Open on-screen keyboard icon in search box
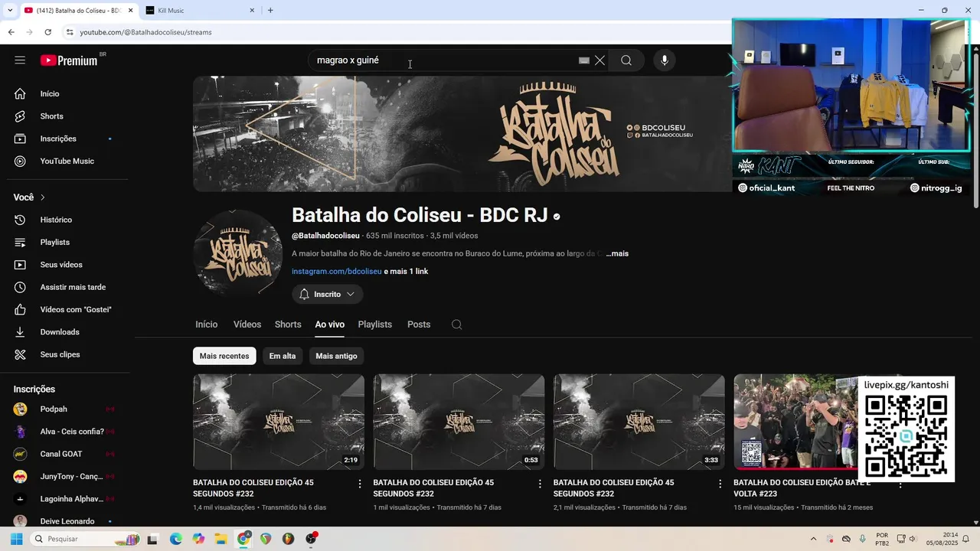Image resolution: width=980 pixels, height=551 pixels. [x=584, y=60]
